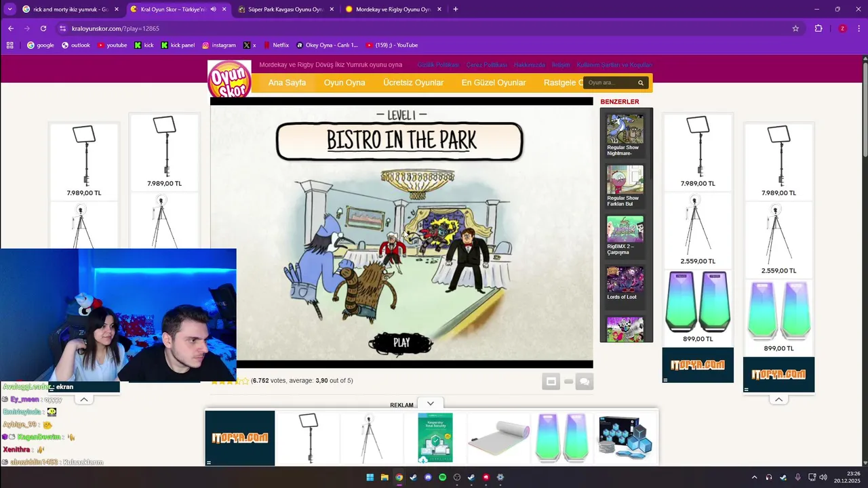Open the comments speech bubble icon
868x488 pixels.
click(x=585, y=382)
